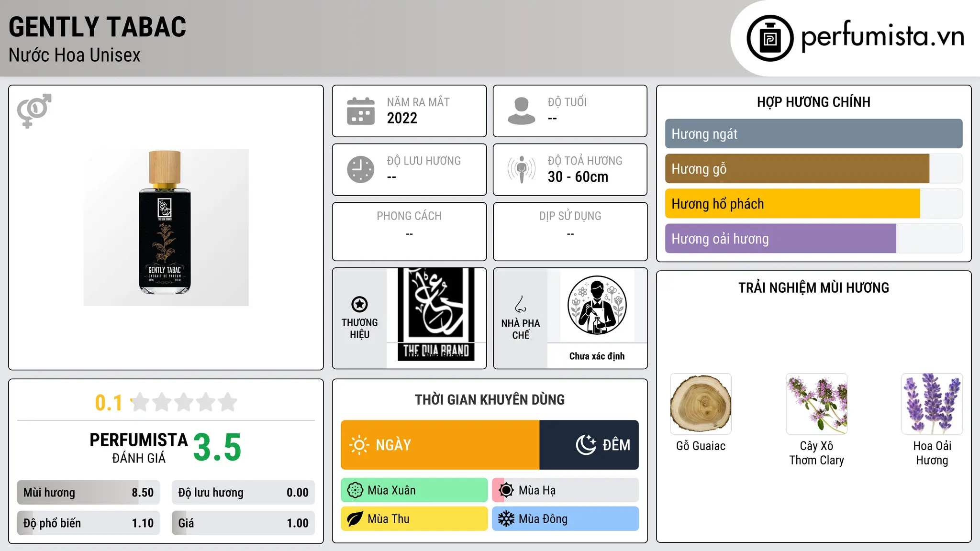Click the GENTLY TABAC title
This screenshot has height=551, width=980.
[98, 27]
